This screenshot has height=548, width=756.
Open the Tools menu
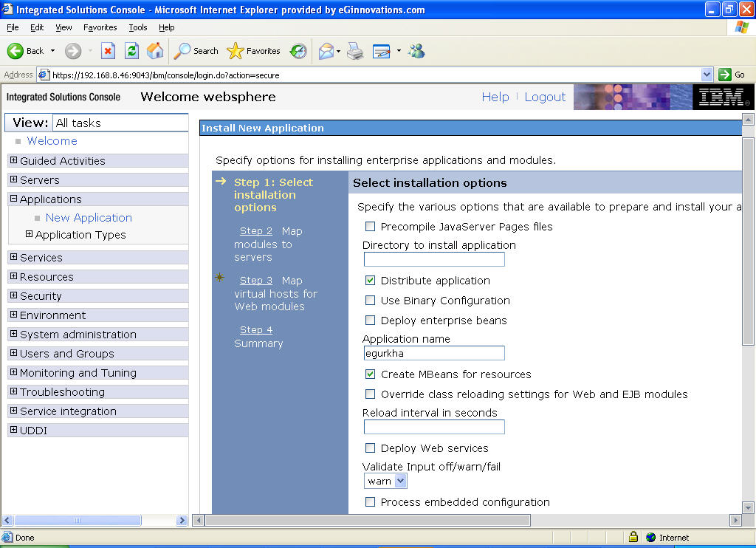coord(138,27)
